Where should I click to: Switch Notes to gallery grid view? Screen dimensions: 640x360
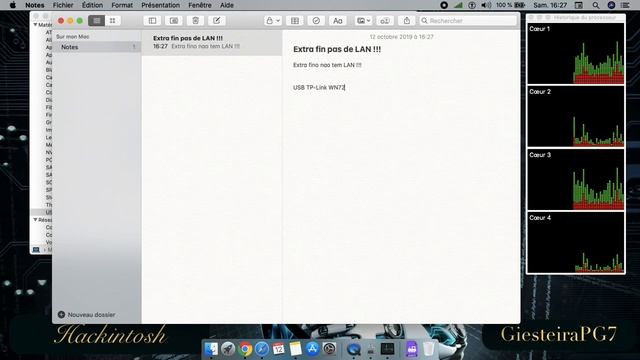tap(112, 20)
